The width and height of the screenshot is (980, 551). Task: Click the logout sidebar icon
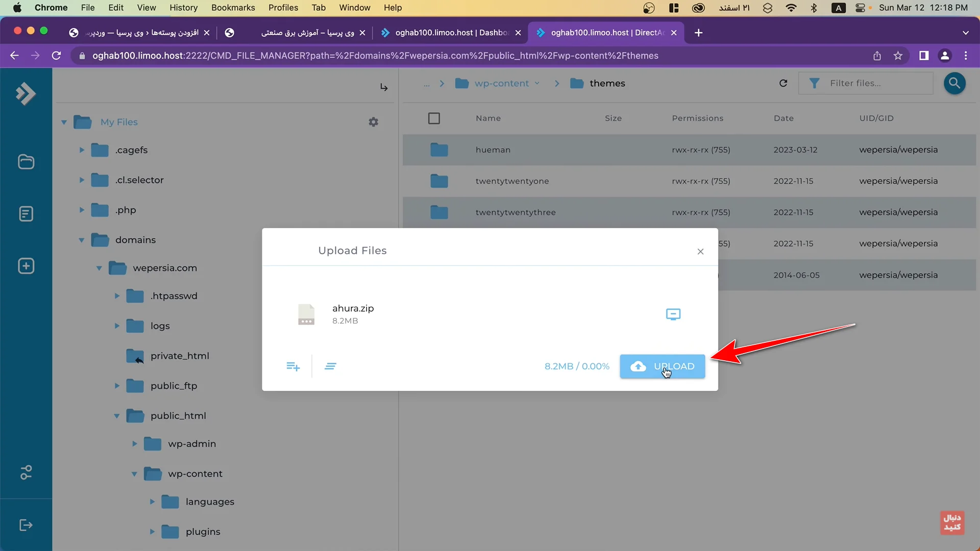point(26,525)
